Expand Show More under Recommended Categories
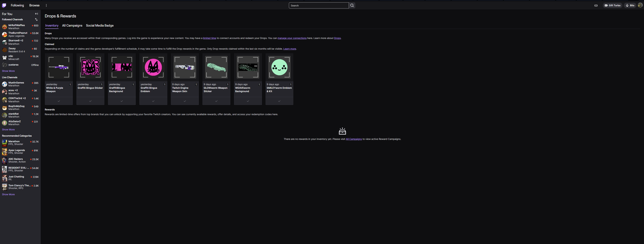The image size is (644, 244). (8, 195)
